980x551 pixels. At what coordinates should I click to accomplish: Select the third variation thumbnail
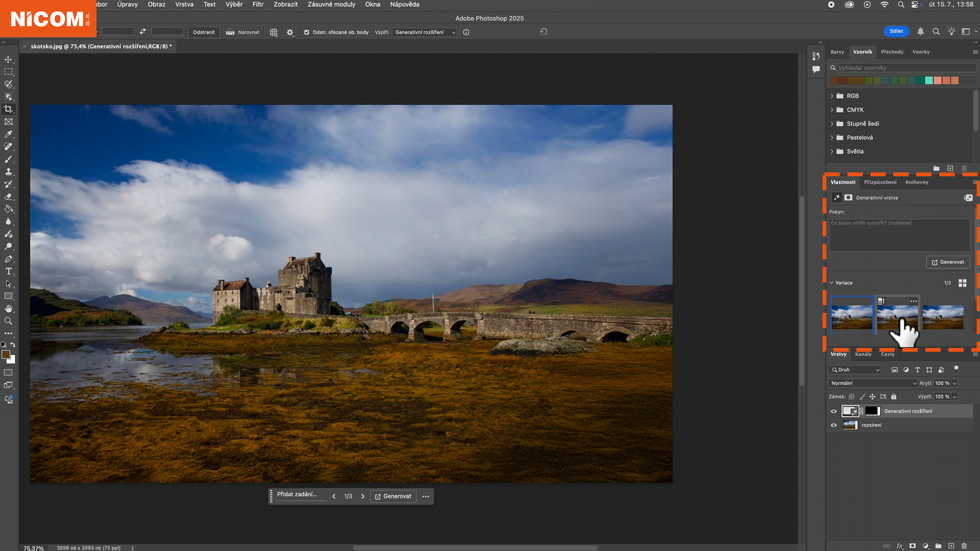coord(943,317)
